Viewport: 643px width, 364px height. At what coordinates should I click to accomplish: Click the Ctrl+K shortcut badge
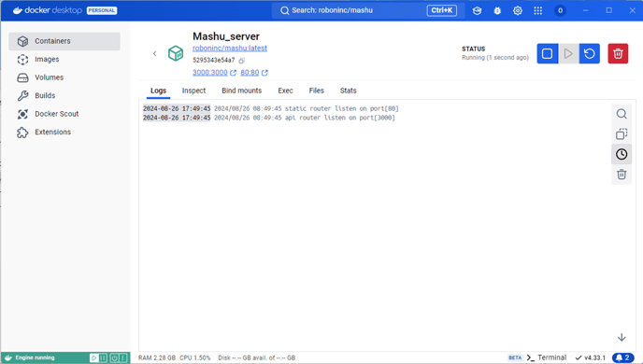pyautogui.click(x=442, y=10)
